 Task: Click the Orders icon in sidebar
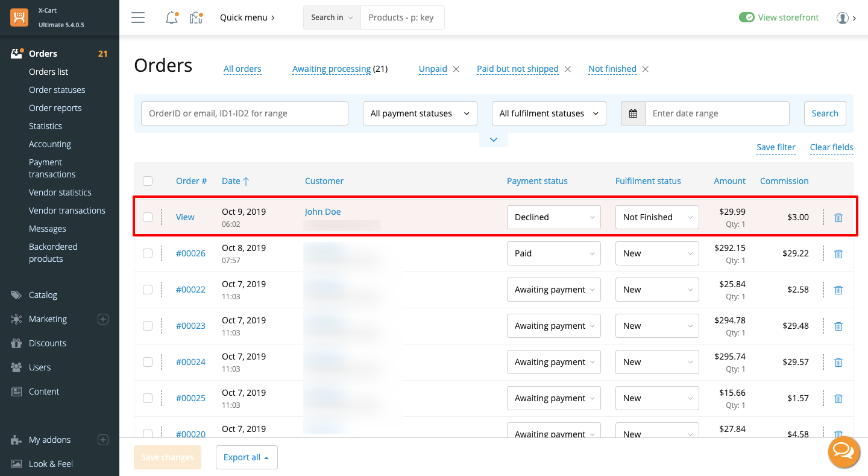click(17, 53)
